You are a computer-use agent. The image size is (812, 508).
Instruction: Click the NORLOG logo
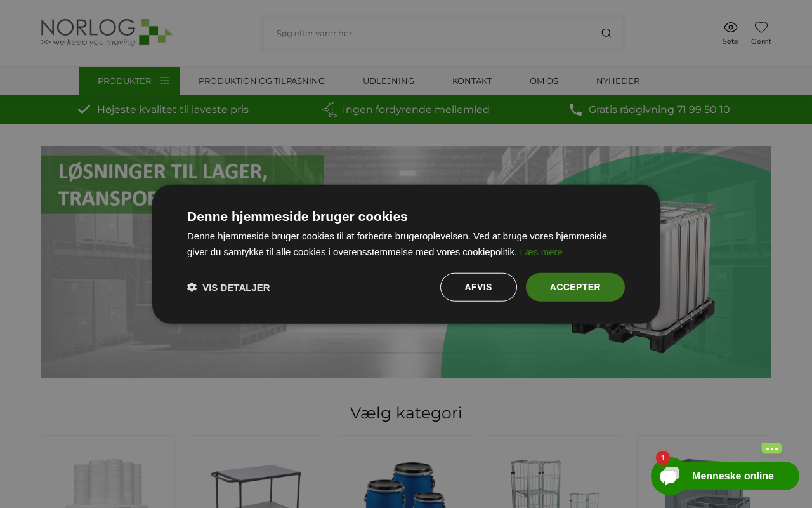tap(107, 32)
